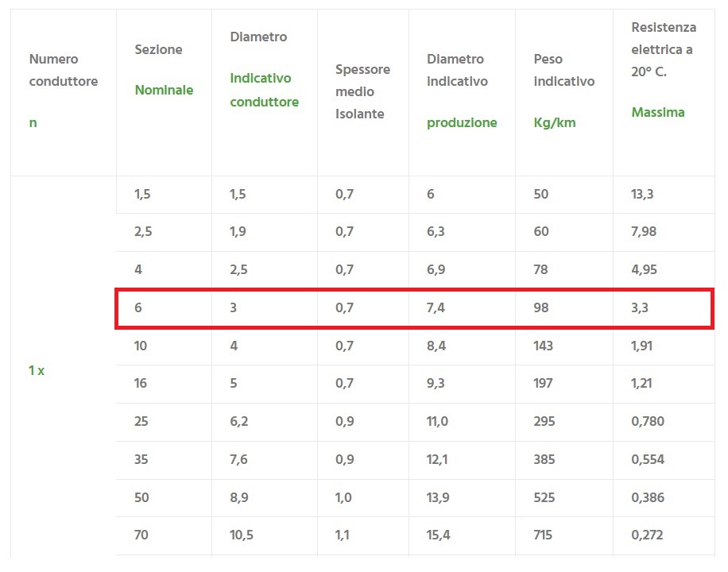Click the production diameter value 13,9
Viewport: 728px width, 572px height.
click(x=440, y=497)
